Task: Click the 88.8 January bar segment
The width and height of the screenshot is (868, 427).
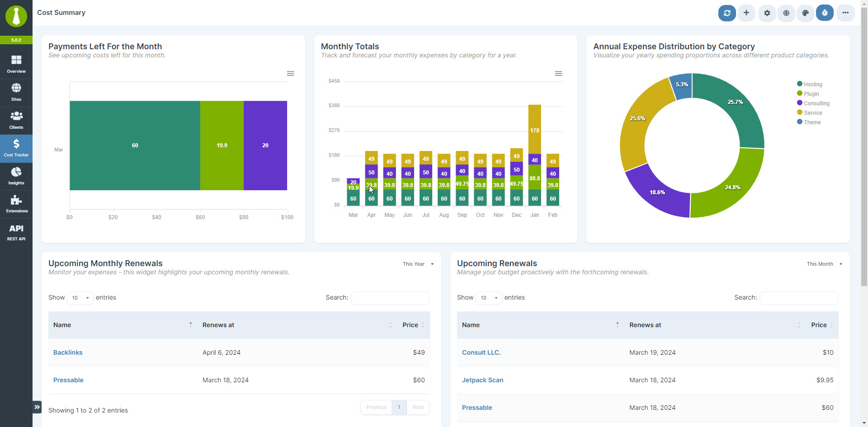Action: (x=535, y=178)
